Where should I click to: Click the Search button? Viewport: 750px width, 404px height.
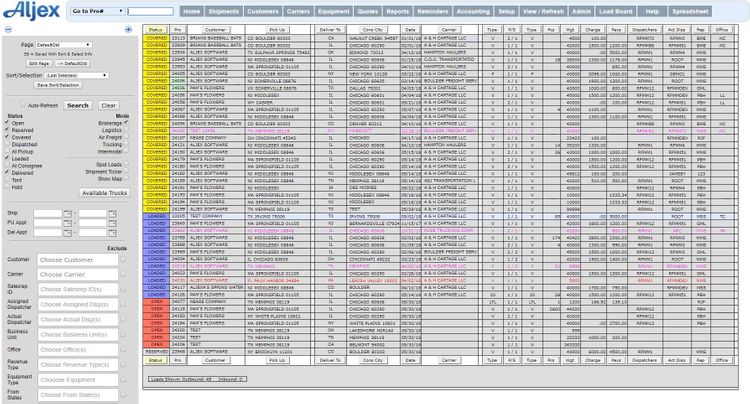pos(78,105)
